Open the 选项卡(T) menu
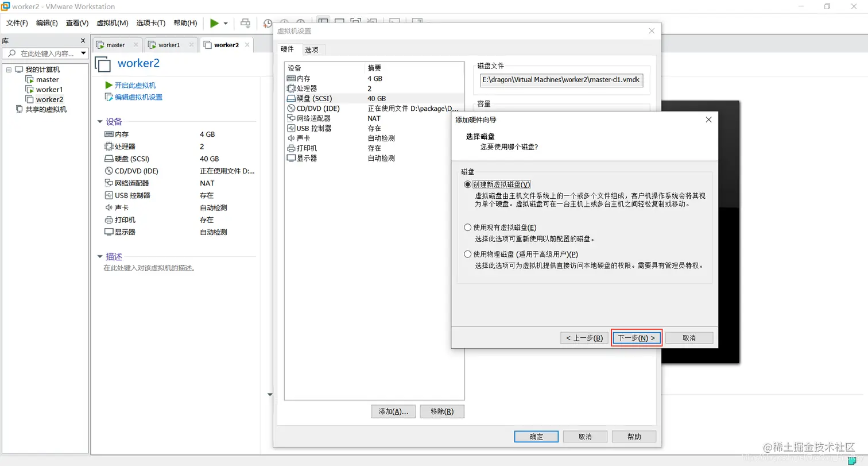This screenshot has width=868, height=466. [x=151, y=23]
